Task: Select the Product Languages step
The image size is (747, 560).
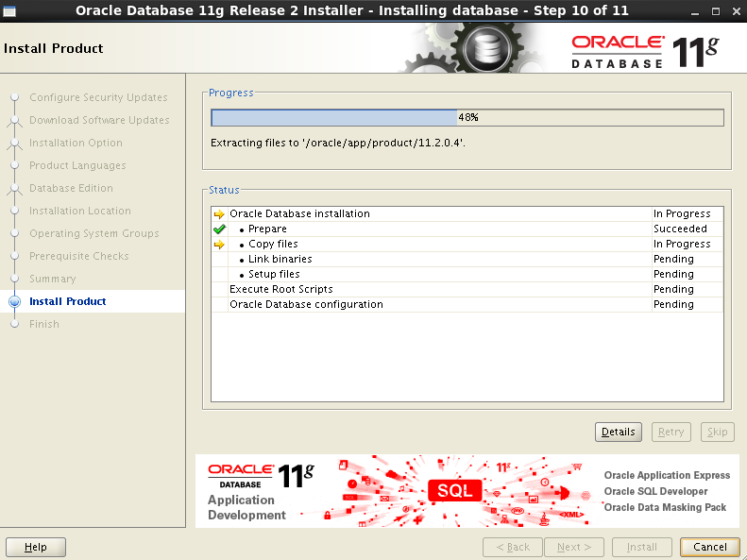Action: 77,165
